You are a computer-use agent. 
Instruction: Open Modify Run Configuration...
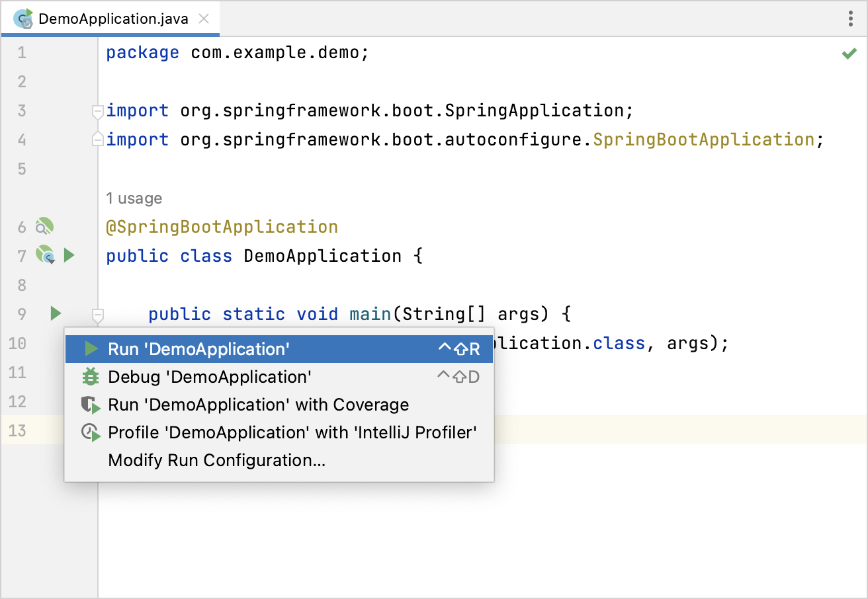(279, 460)
